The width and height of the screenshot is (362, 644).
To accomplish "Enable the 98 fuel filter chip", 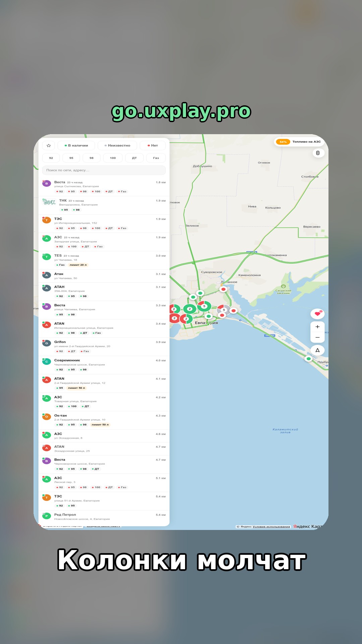I will [x=92, y=158].
